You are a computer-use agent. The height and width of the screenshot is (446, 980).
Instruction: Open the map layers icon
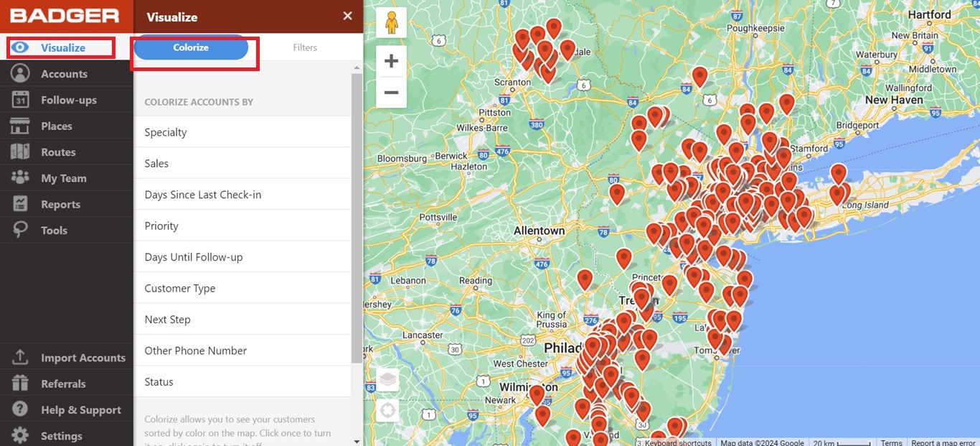click(x=387, y=380)
